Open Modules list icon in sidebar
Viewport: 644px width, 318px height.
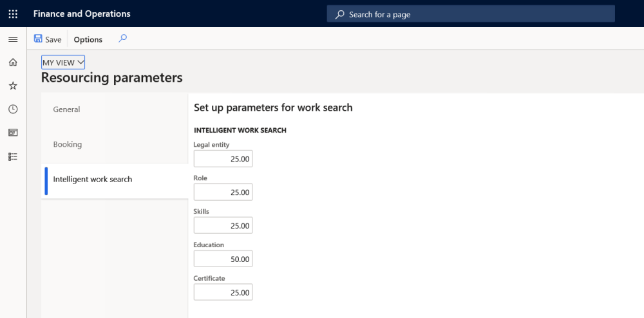click(x=13, y=156)
